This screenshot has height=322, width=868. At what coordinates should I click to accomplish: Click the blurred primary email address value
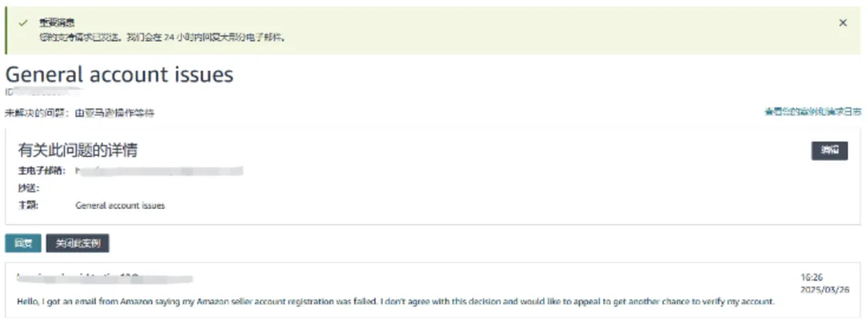159,171
